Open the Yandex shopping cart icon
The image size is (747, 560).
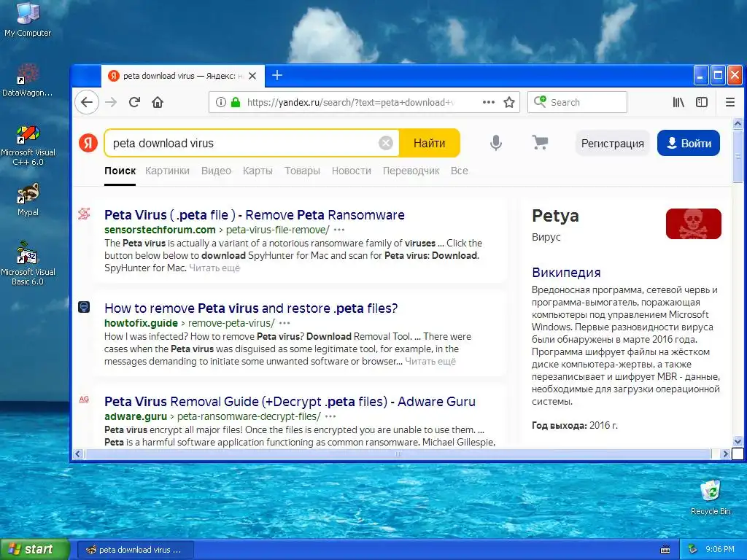click(x=540, y=142)
